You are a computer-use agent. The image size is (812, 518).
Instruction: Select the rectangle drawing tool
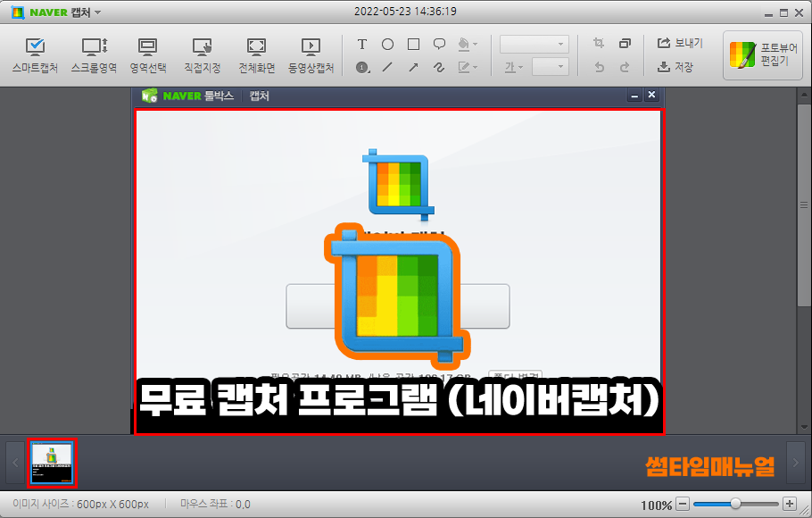[x=413, y=45]
